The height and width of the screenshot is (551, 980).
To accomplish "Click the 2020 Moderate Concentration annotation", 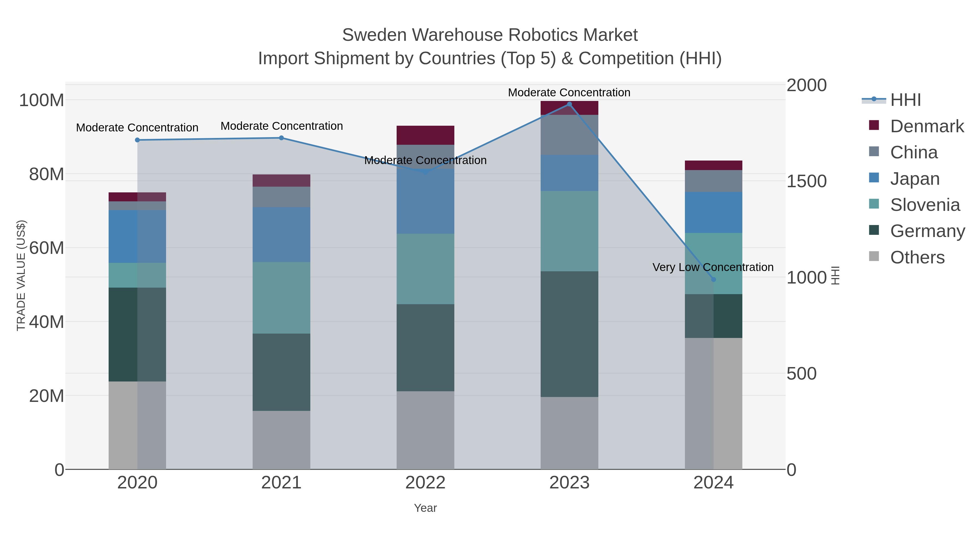I will (x=137, y=128).
